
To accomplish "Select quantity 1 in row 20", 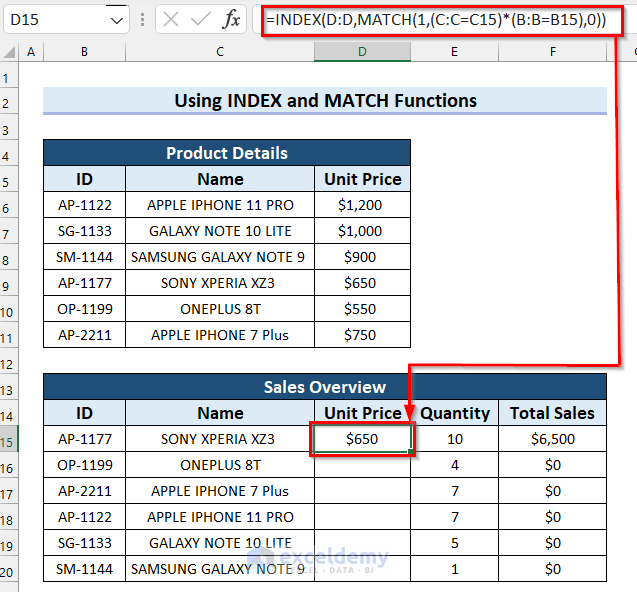I will click(455, 569).
